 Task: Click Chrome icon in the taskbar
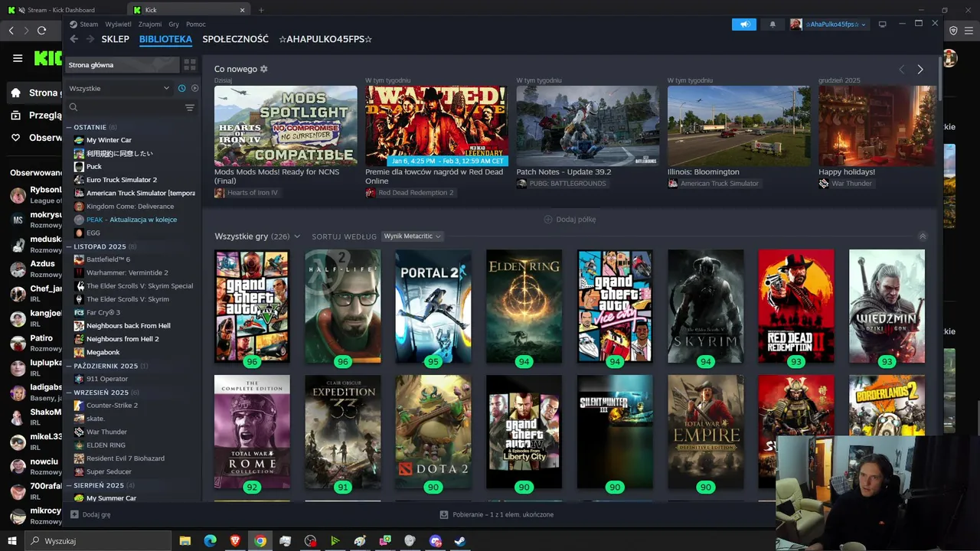[260, 541]
